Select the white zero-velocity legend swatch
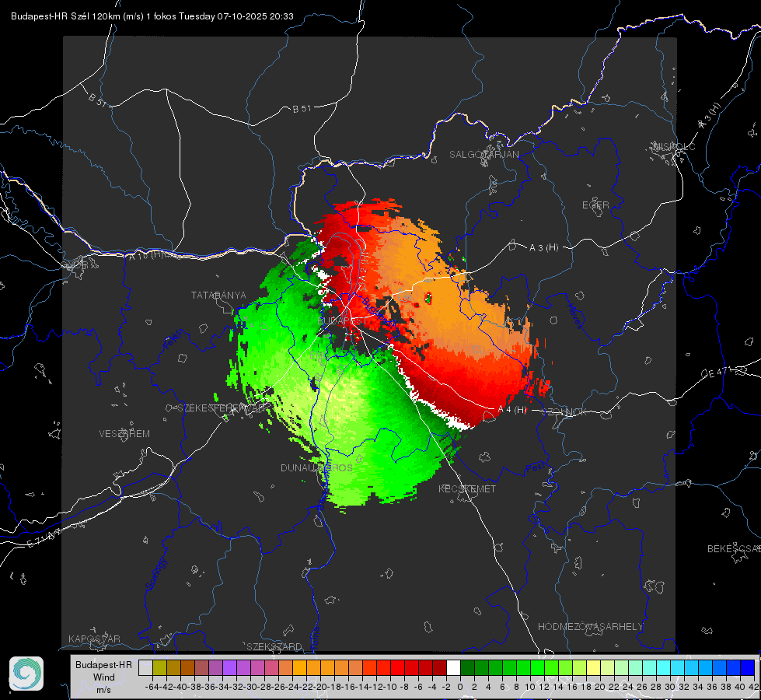This screenshot has width=761, height=700. [453, 667]
